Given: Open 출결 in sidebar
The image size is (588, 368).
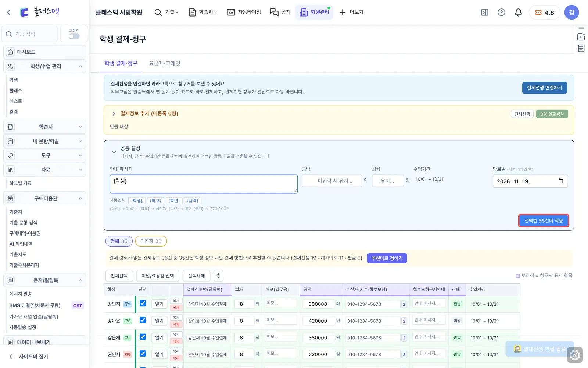Looking at the screenshot, I should click(14, 112).
